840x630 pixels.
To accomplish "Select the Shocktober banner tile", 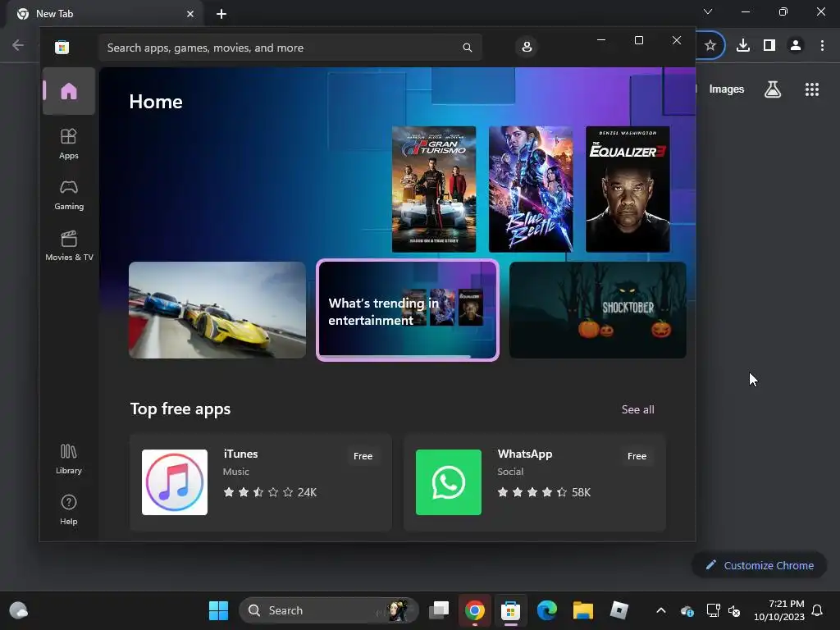I will (x=598, y=310).
